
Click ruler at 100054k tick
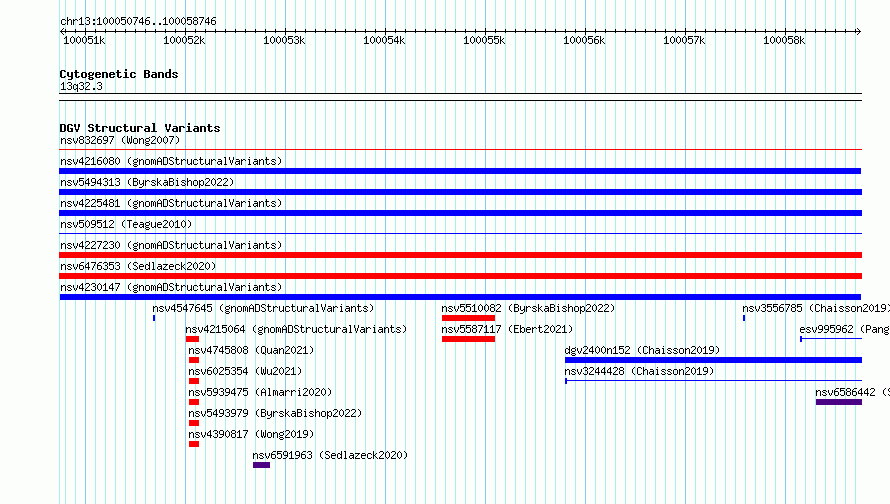[x=384, y=40]
